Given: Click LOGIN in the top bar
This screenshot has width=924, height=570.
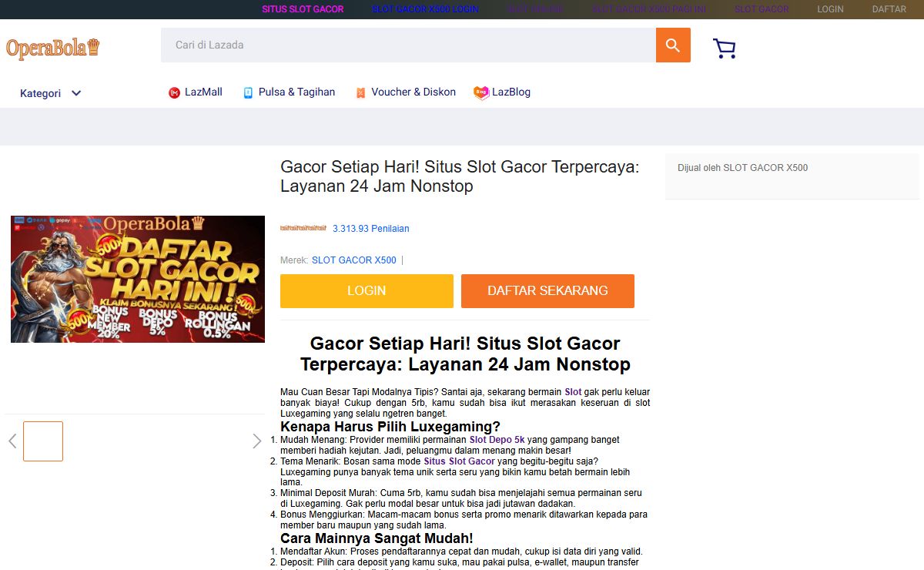Looking at the screenshot, I should point(830,9).
